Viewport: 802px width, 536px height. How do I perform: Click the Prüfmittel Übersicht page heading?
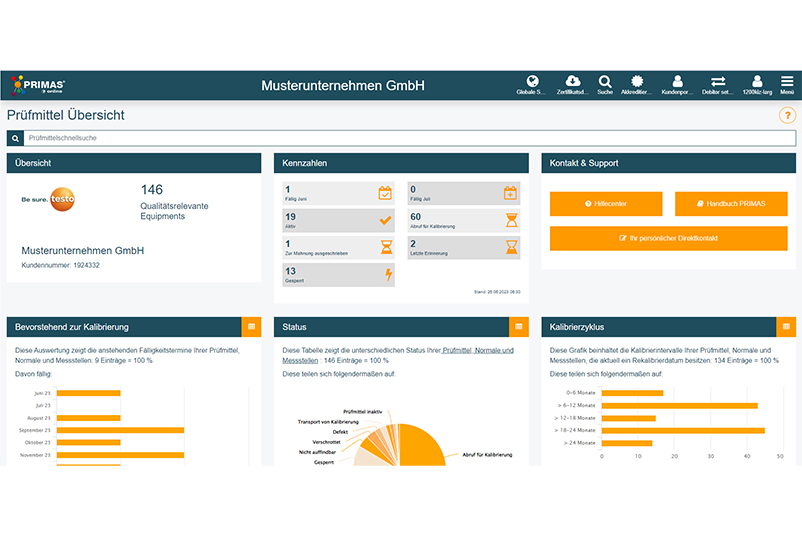pos(65,115)
